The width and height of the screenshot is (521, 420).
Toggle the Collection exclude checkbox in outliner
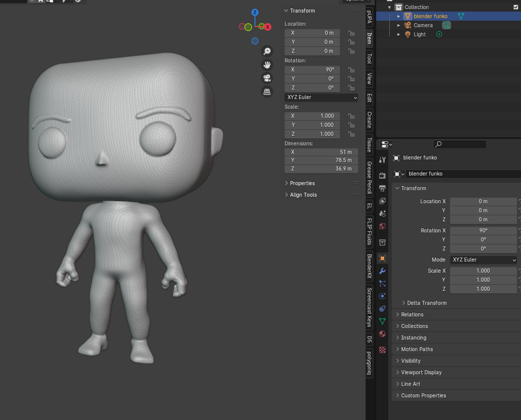pyautogui.click(x=516, y=7)
